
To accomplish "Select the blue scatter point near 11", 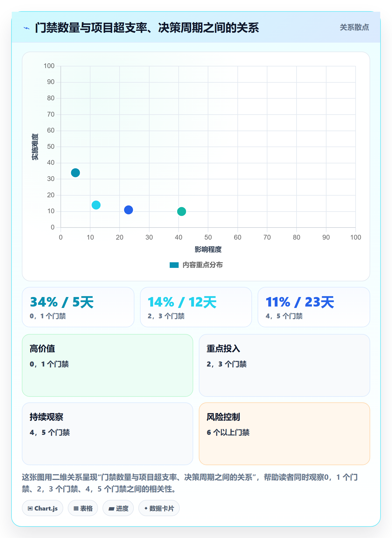I will pos(129,210).
